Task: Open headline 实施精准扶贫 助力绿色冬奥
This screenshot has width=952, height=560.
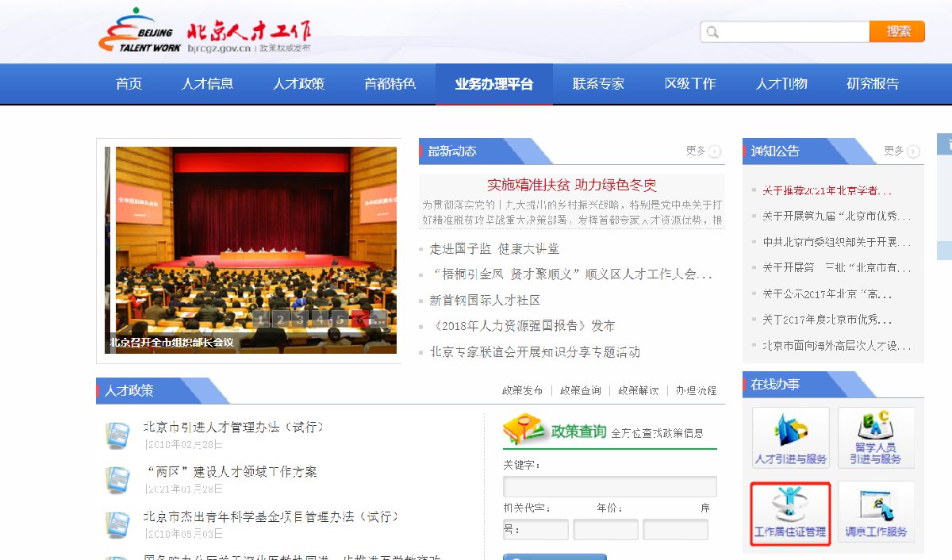Action: [x=572, y=185]
